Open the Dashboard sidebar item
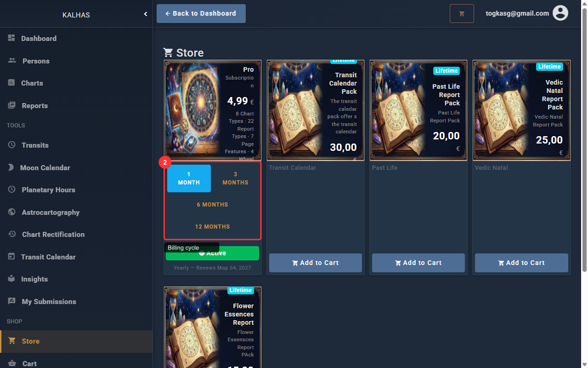This screenshot has width=588, height=368. click(39, 39)
